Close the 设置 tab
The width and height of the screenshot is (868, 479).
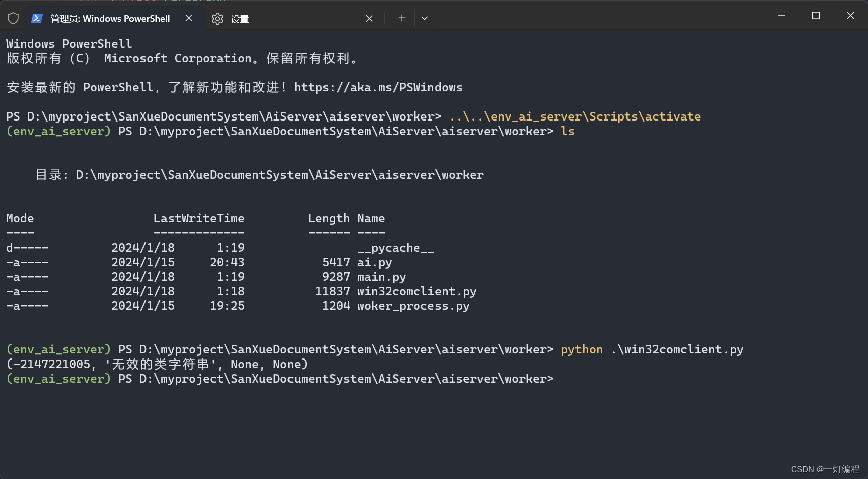point(369,19)
